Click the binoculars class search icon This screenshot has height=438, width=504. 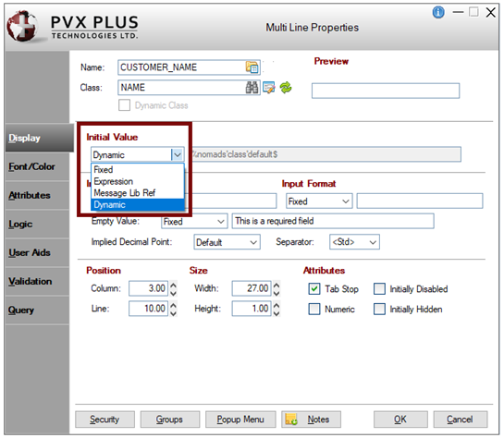click(252, 88)
